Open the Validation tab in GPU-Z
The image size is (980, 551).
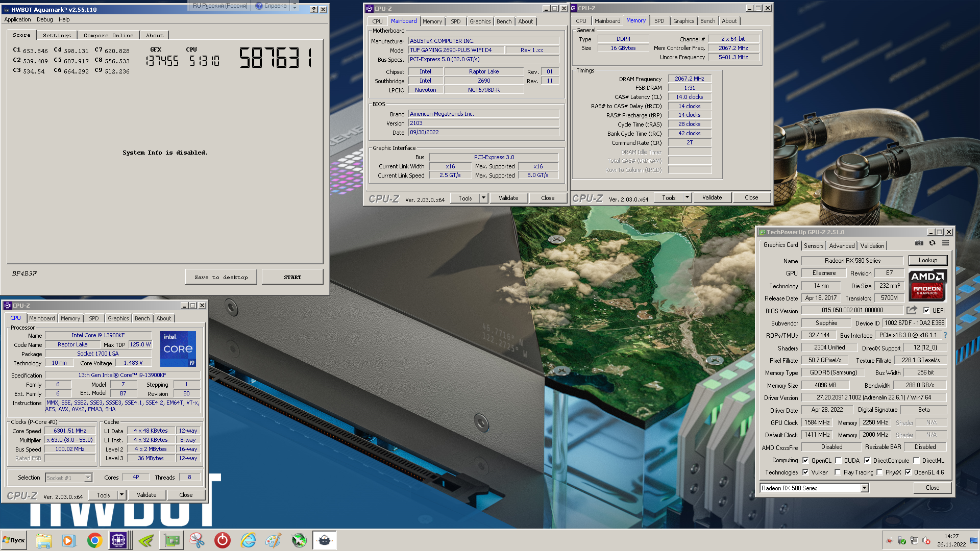coord(872,245)
